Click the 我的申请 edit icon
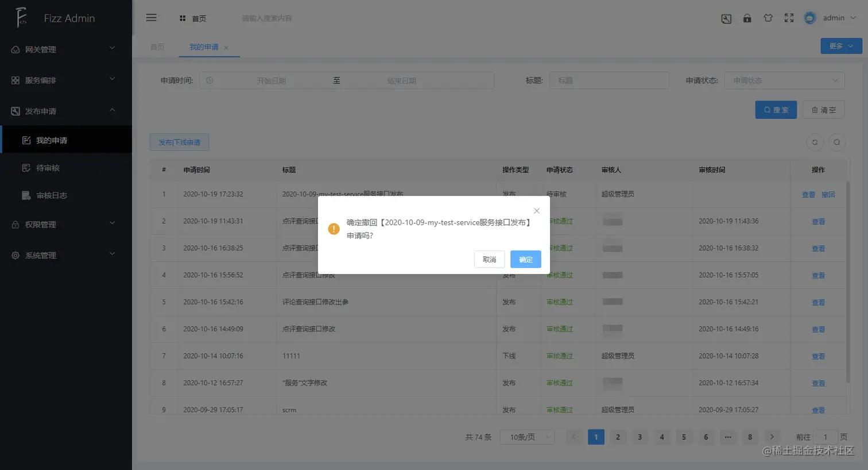Screen dimensions: 868x470 (26, 140)
